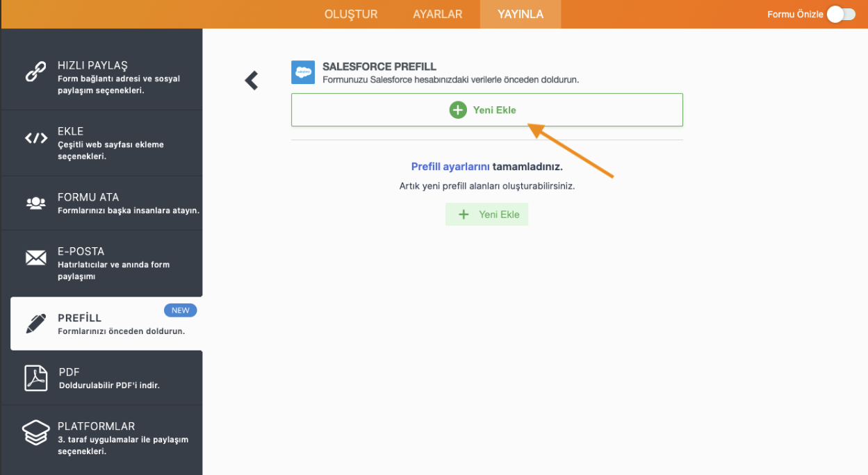
Task: Select the YAYINLA tab
Action: tap(521, 14)
